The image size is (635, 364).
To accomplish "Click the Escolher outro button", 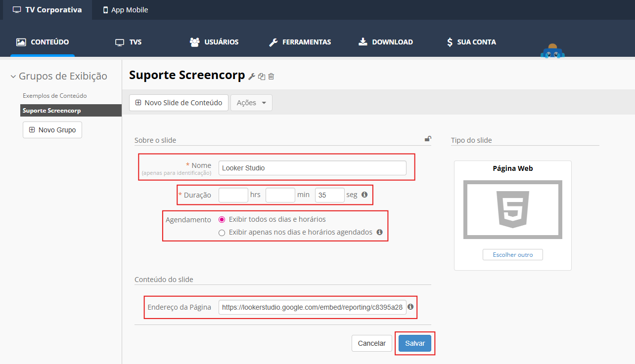I will coord(513,255).
